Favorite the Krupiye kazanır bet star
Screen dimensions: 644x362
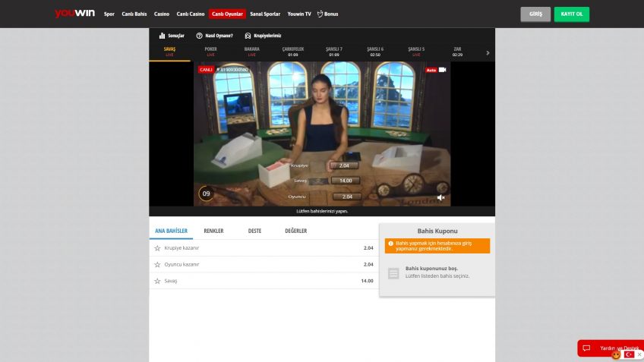157,248
